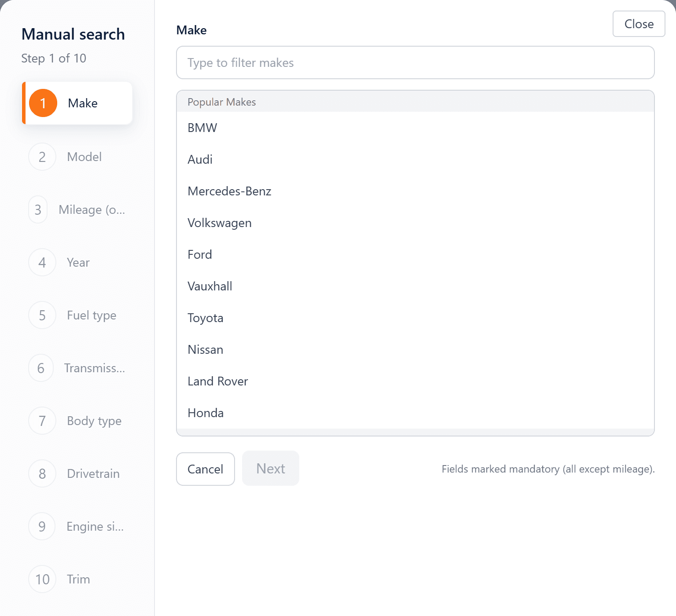
Task: Click the Next button
Action: click(x=271, y=469)
